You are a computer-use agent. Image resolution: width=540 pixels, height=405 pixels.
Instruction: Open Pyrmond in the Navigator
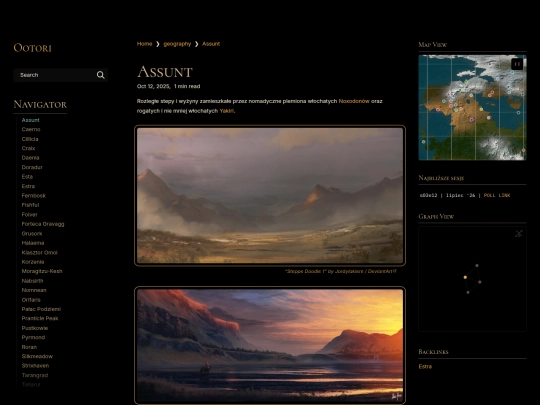pos(33,338)
